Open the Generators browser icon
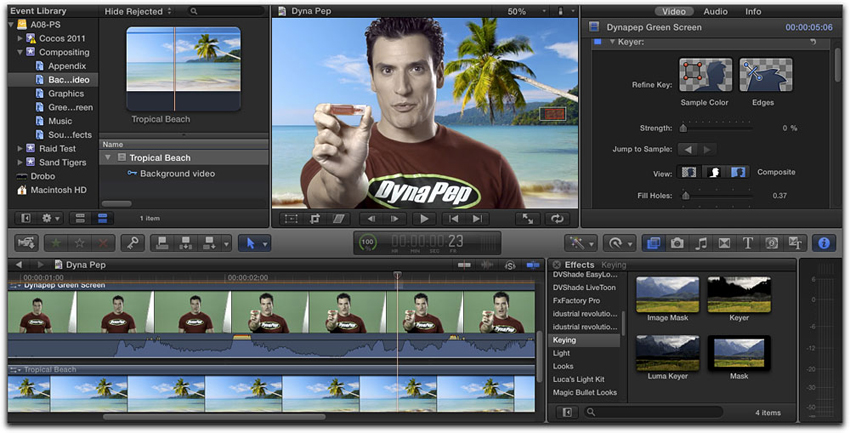Viewport: 850px width, 433px height. 771,243
